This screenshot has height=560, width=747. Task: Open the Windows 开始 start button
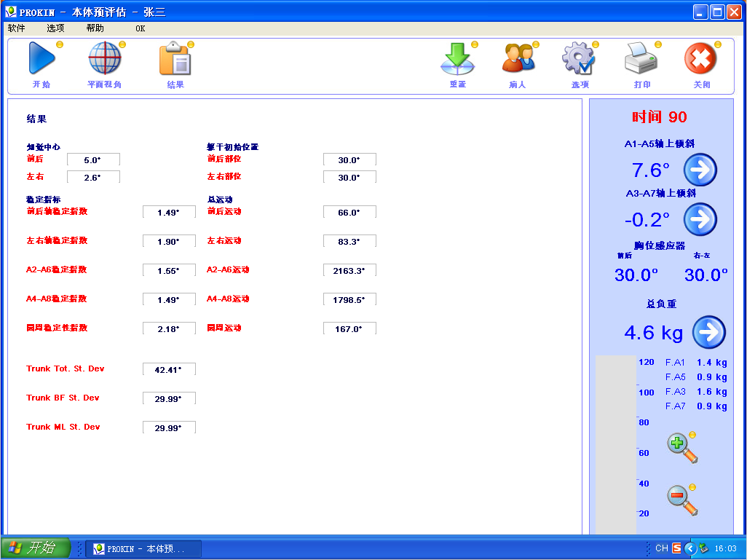click(x=36, y=548)
